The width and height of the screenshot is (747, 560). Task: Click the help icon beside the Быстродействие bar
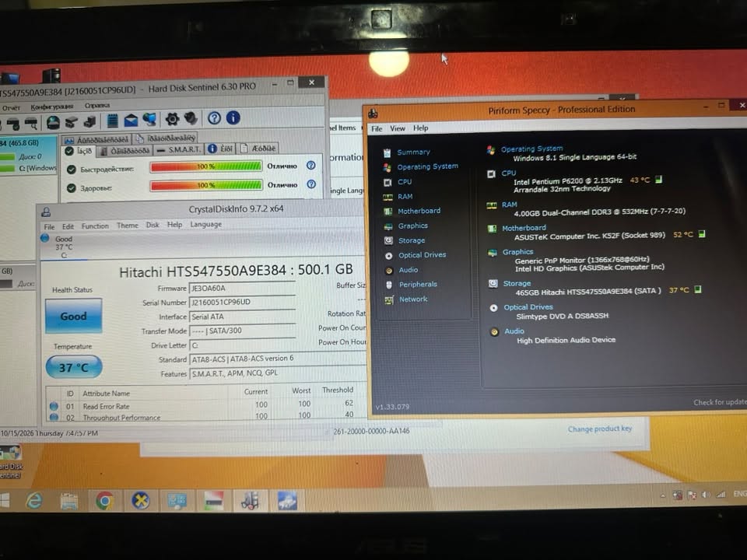311,165
